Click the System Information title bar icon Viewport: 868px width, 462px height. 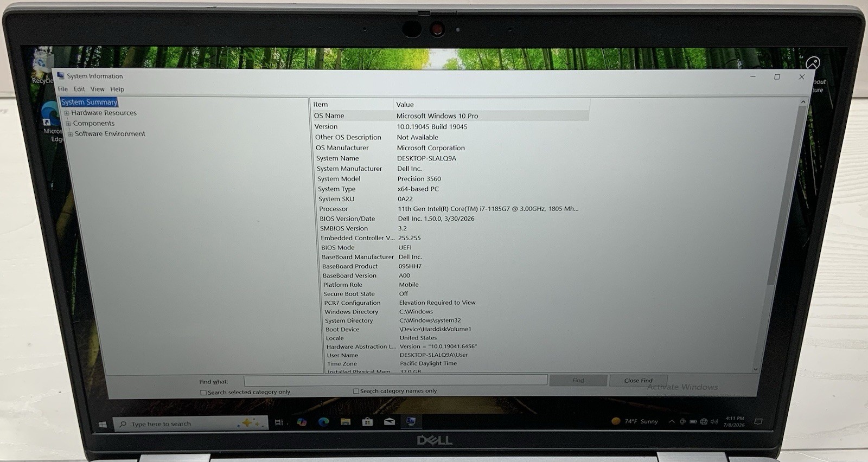pos(61,75)
